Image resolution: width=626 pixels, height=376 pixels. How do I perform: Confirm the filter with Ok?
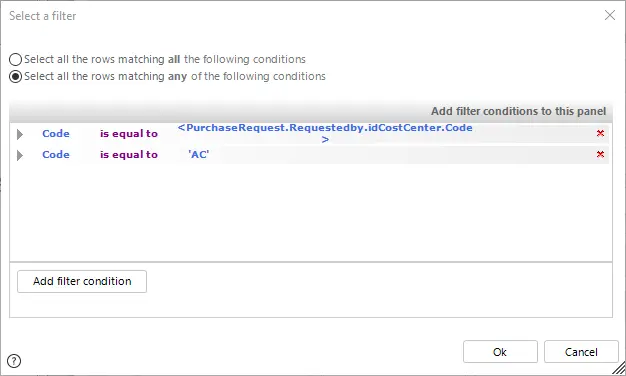click(x=500, y=352)
